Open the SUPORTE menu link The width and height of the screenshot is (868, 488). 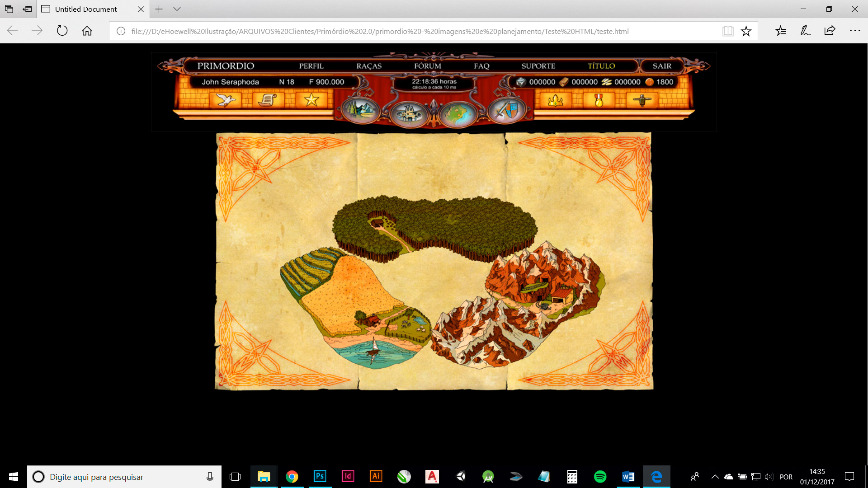[x=538, y=66]
